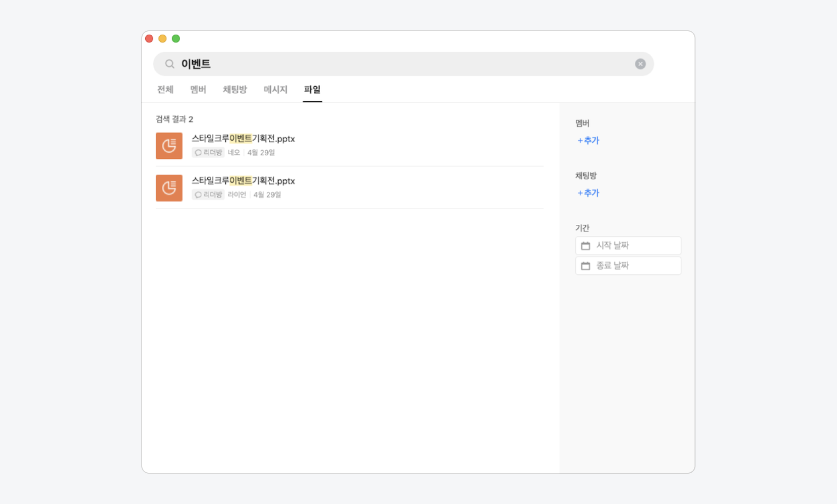Image resolution: width=837 pixels, height=504 pixels.
Task: Click 리더방 chat tag on first result
Action: [208, 153]
